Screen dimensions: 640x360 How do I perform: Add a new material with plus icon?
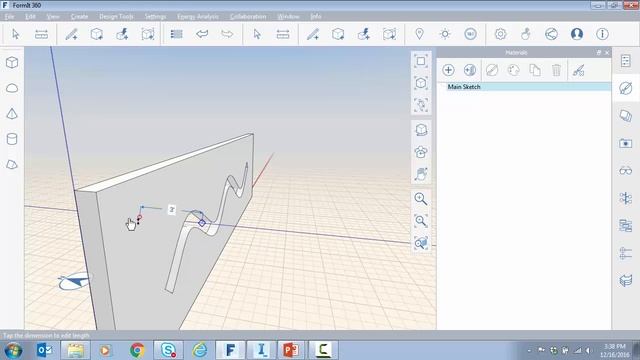(448, 70)
